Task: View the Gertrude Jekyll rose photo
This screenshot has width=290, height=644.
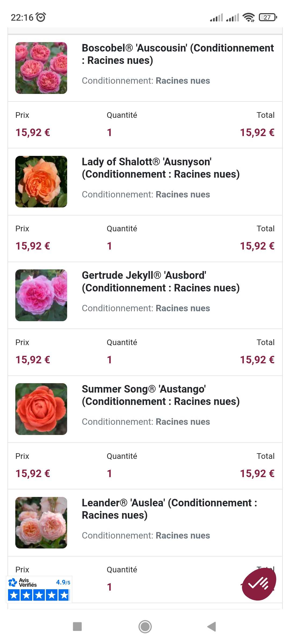Action: [41, 295]
